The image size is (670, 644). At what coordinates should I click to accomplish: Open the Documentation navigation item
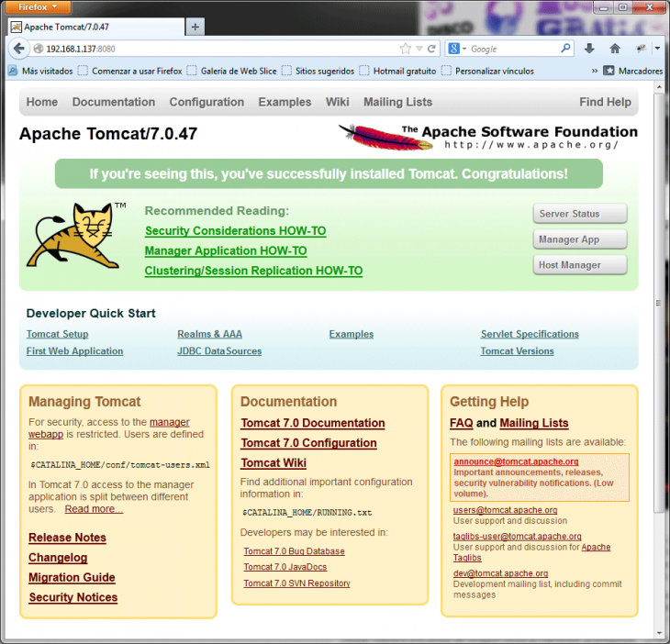(114, 102)
